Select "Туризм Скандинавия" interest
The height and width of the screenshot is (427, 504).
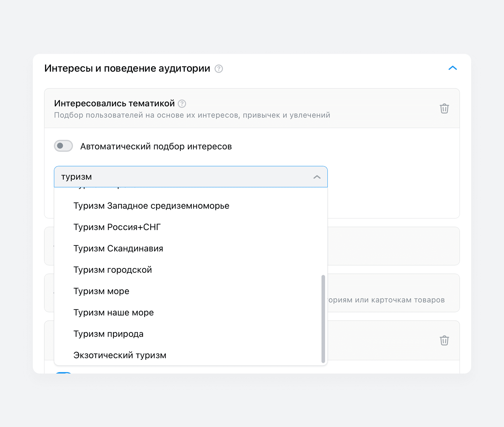[118, 248]
